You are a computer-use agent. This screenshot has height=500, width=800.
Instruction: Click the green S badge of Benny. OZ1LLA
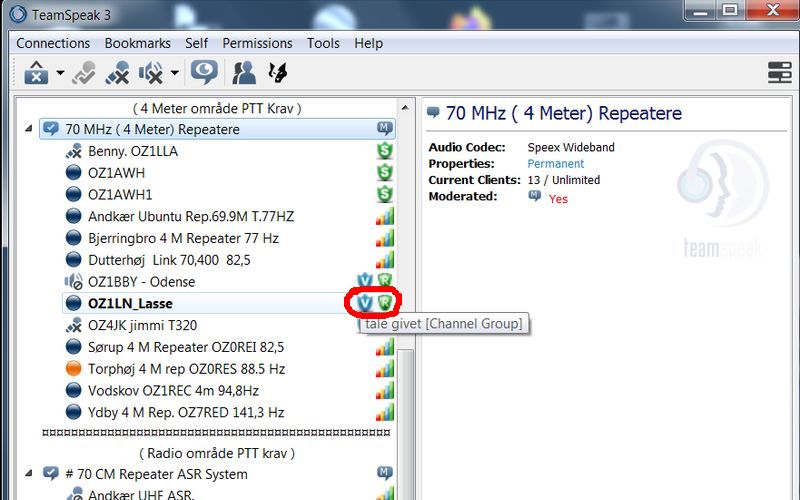[x=385, y=151]
